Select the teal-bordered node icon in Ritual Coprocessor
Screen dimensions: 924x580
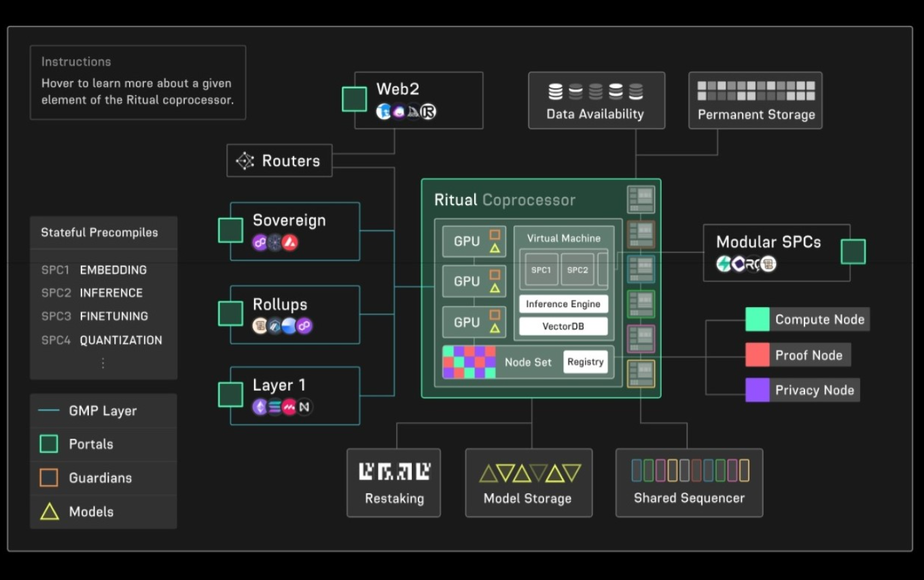(x=641, y=269)
